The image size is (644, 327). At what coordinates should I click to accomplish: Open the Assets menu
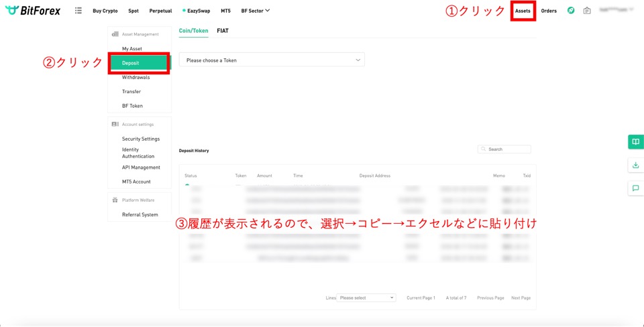click(x=523, y=11)
